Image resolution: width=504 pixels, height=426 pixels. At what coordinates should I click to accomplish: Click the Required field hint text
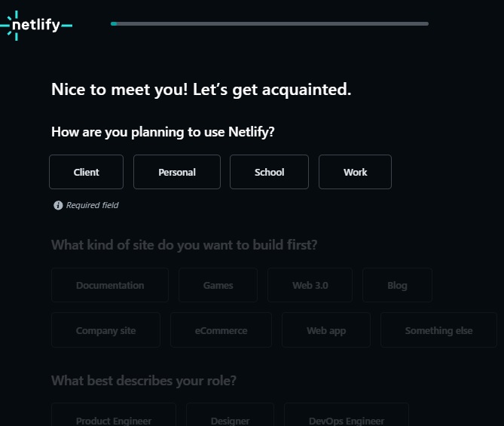click(x=92, y=205)
